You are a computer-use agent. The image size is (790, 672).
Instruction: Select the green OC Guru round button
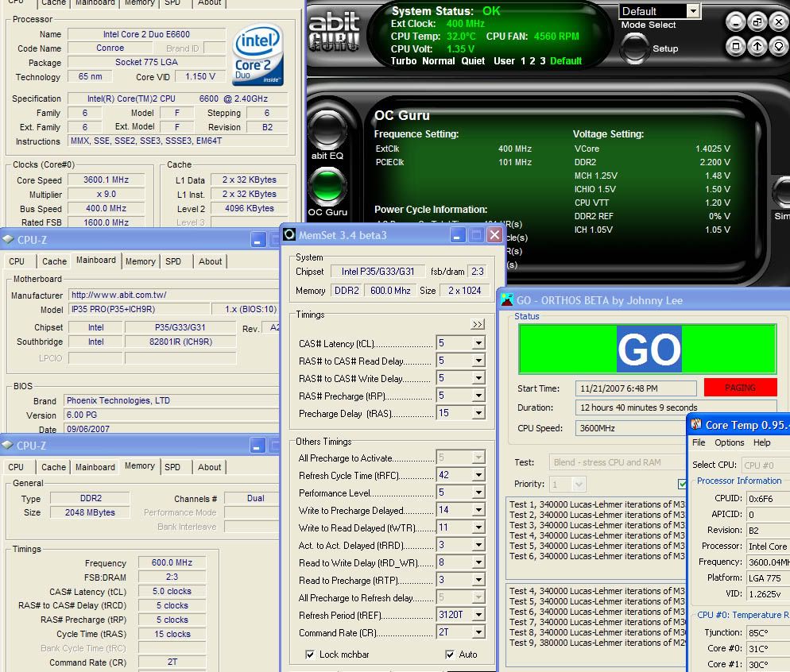point(327,186)
